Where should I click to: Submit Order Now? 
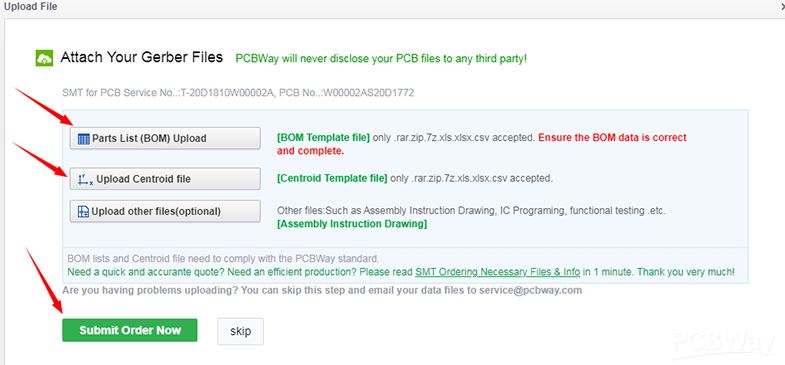pyautogui.click(x=130, y=330)
